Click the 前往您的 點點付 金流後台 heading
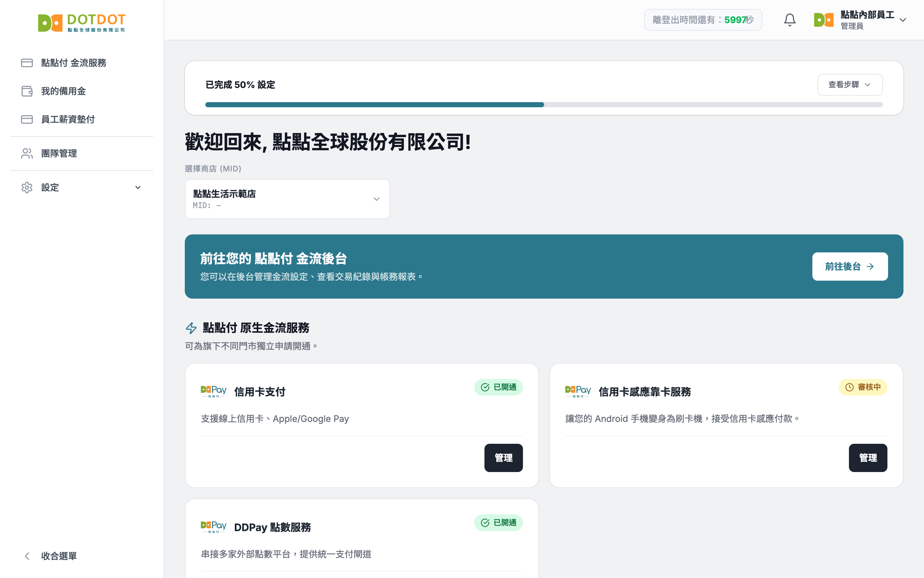Viewport: 924px width, 578px height. click(273, 258)
